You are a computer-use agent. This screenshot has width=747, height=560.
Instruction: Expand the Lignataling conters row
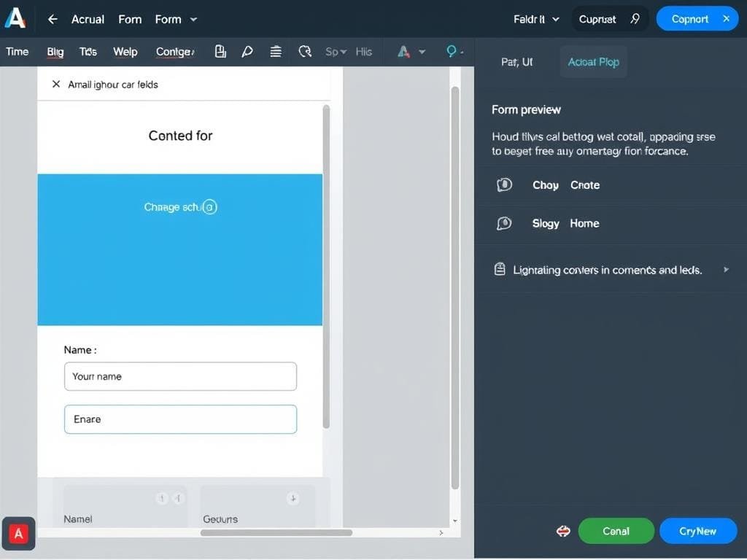(x=725, y=270)
